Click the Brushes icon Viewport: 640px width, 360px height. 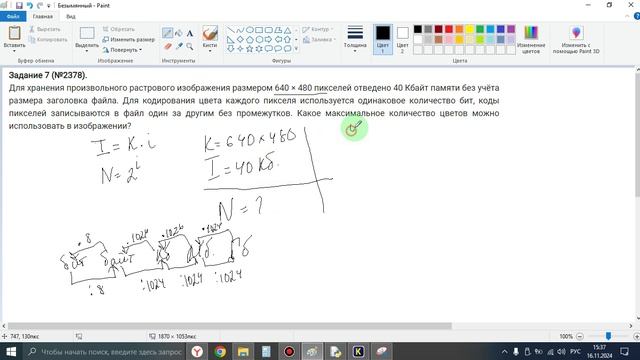click(x=210, y=33)
